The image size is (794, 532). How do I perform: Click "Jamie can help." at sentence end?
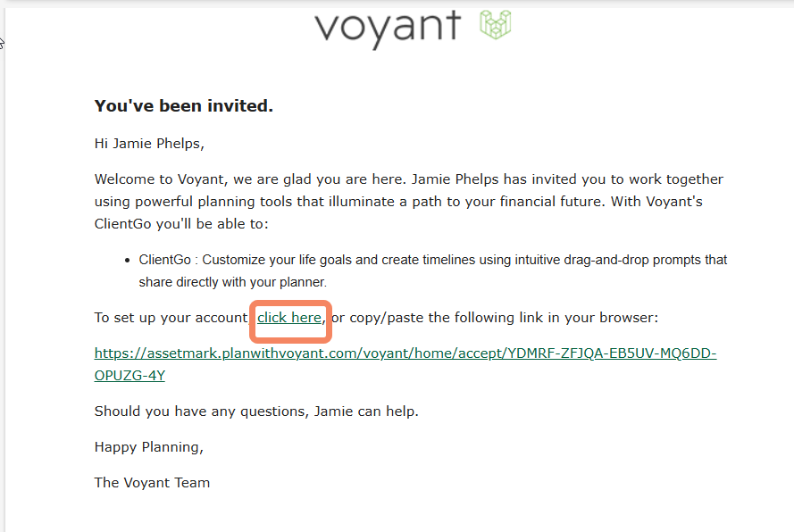[x=366, y=411]
